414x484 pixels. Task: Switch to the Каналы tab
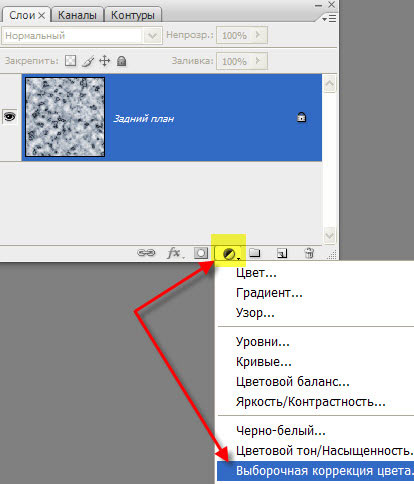pos(77,15)
